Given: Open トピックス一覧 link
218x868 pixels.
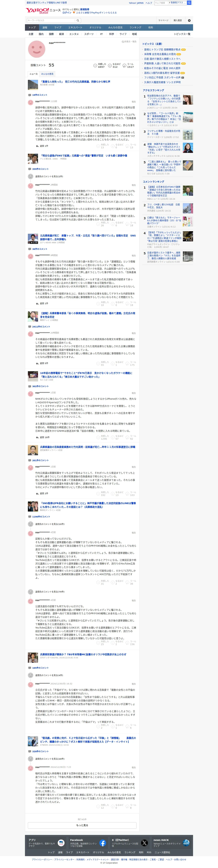Looking at the screenshot, I should [x=182, y=34].
